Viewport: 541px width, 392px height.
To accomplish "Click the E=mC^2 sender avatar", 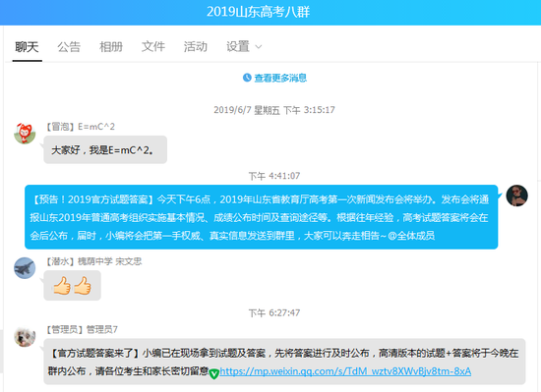I will [x=25, y=133].
